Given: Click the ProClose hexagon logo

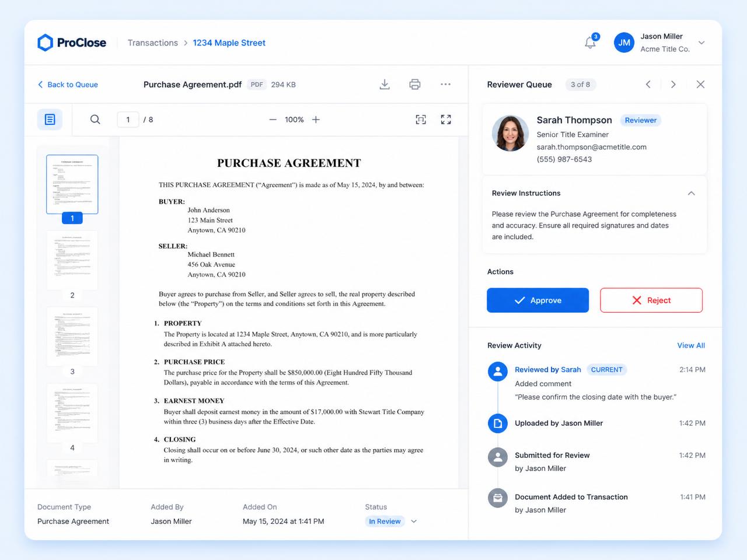Looking at the screenshot, I should 45,43.
